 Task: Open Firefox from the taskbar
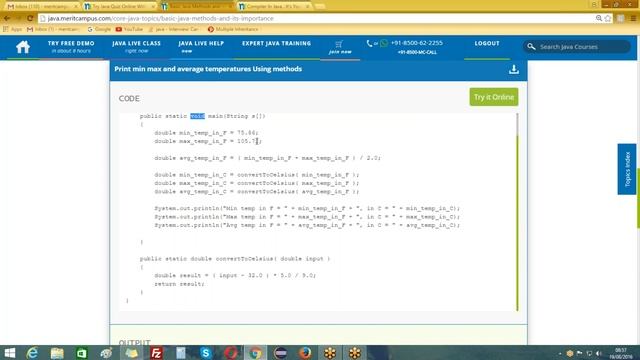pos(305,353)
